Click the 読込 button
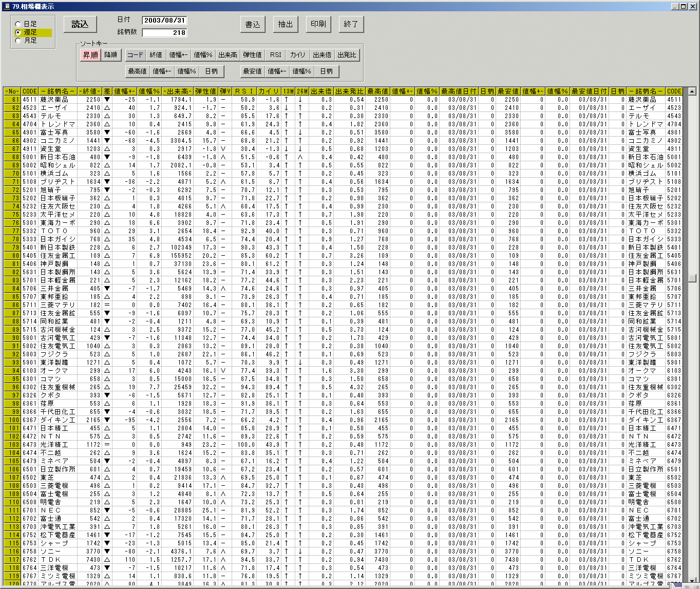Viewport: 700px width, 589px height. click(80, 24)
